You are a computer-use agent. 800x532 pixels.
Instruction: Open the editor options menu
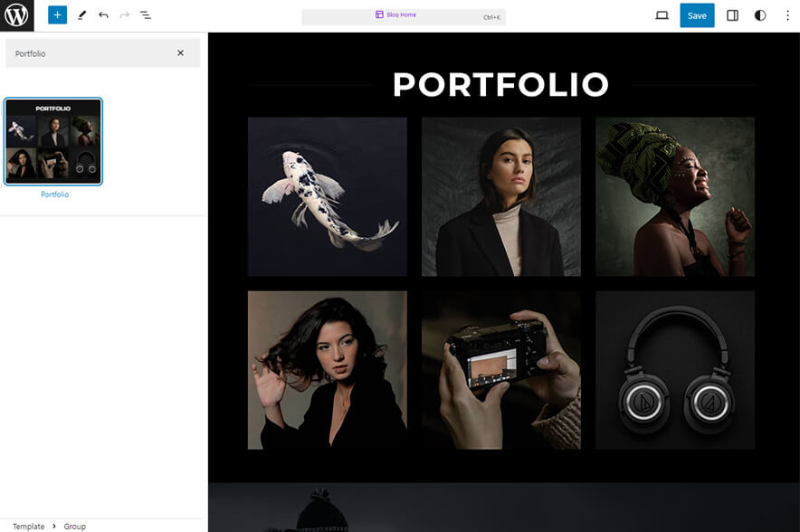788,15
